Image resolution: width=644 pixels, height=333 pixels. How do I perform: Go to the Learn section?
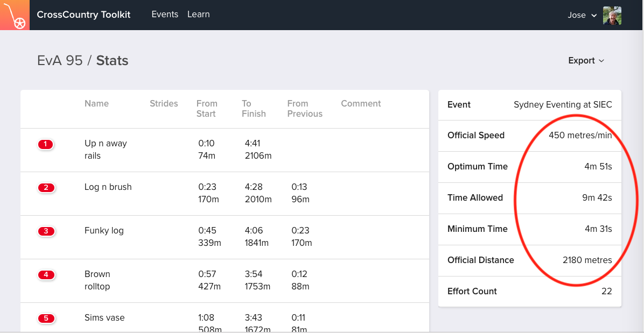click(198, 15)
